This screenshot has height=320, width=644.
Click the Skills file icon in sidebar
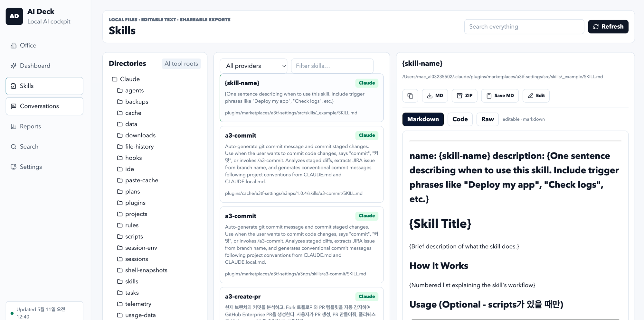(x=14, y=86)
